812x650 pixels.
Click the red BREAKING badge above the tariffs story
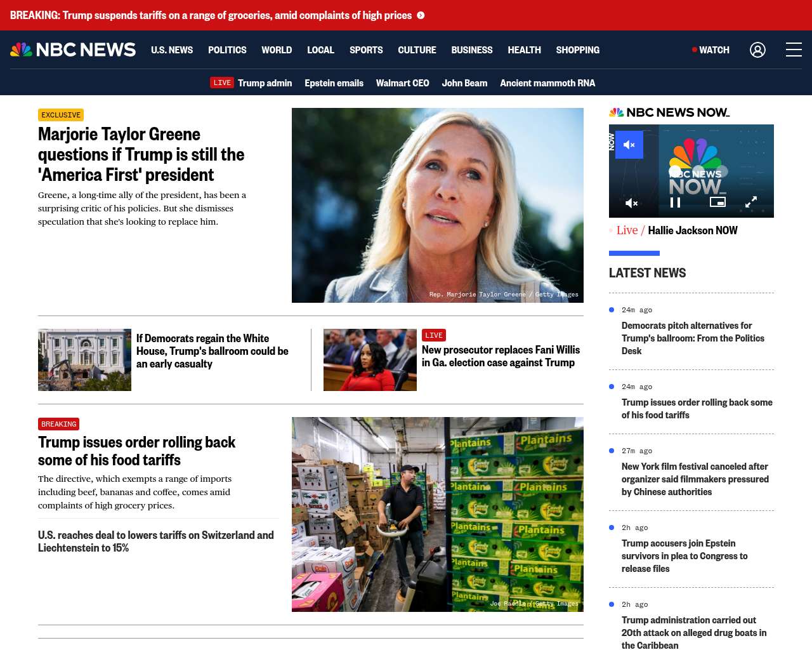58,424
